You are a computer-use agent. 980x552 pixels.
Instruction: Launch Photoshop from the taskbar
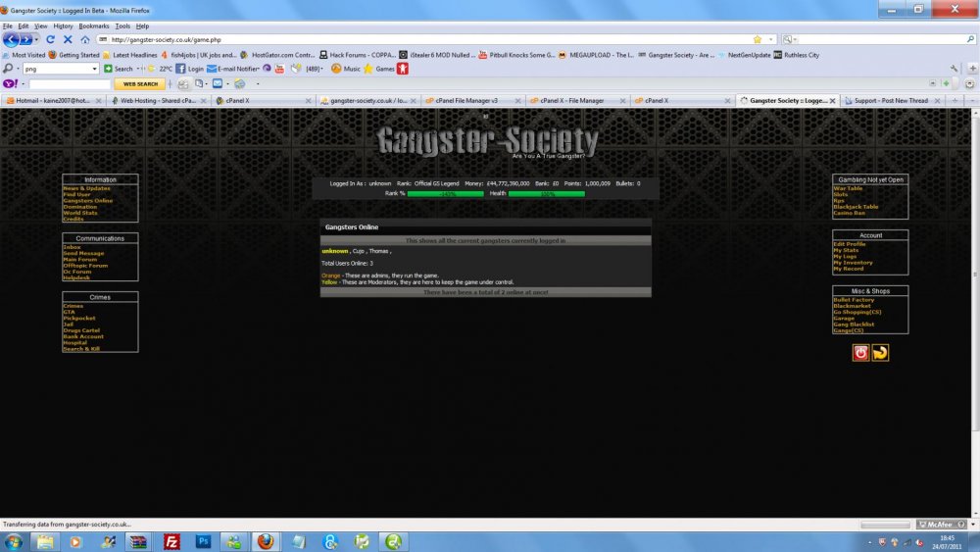pos(204,541)
